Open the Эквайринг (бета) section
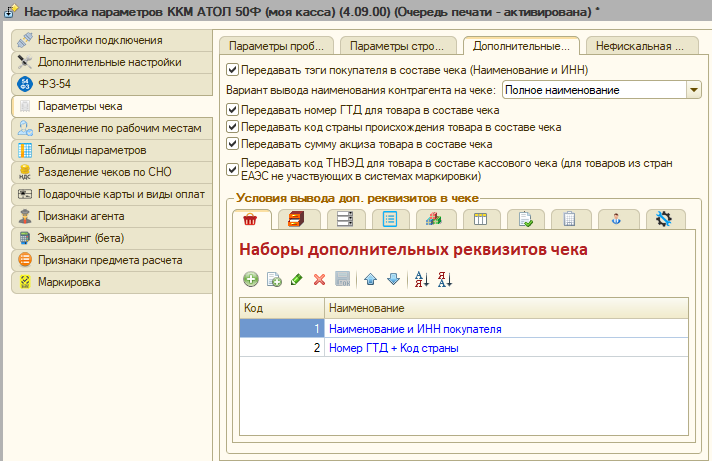This screenshot has width=712, height=461. click(x=112, y=238)
